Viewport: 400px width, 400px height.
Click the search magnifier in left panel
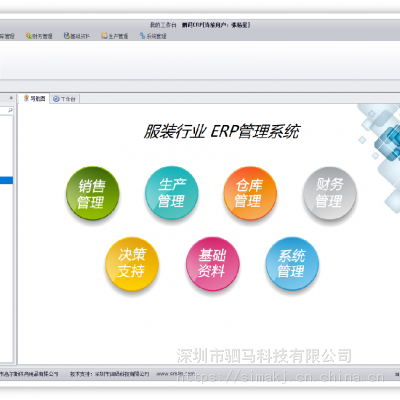click(10, 110)
